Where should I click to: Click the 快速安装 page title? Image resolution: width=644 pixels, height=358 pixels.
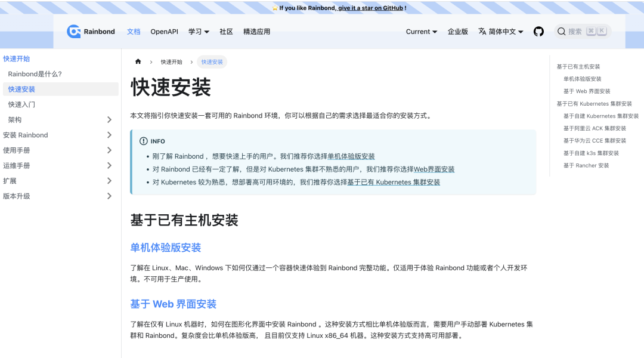point(171,87)
